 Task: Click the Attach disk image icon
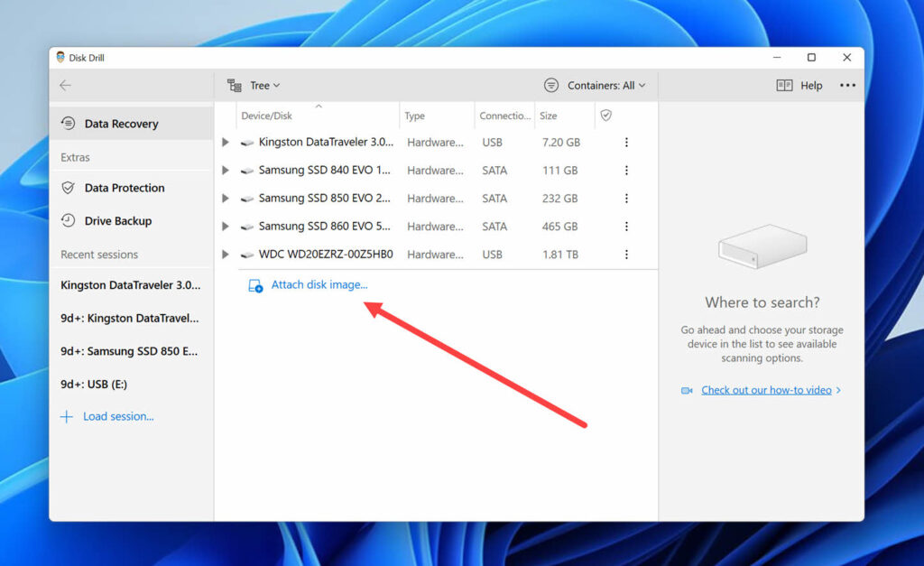tap(254, 284)
